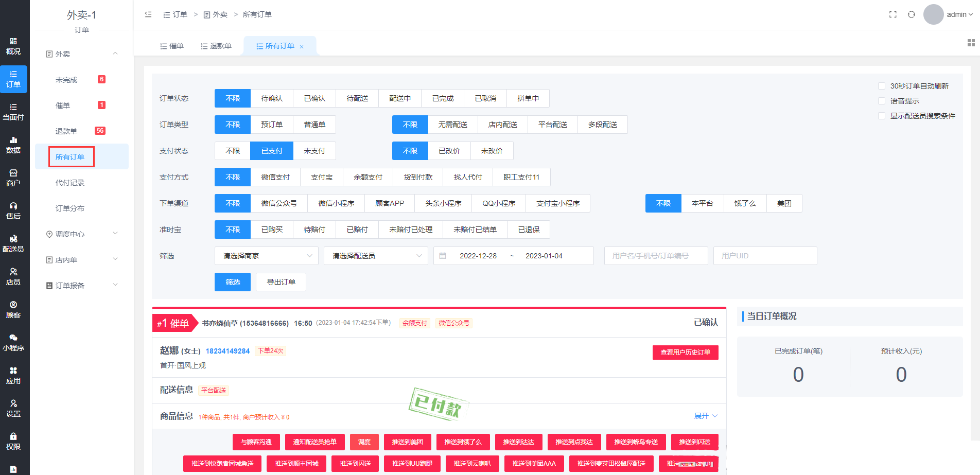Select the 订单 orders sidebar icon

[13, 79]
